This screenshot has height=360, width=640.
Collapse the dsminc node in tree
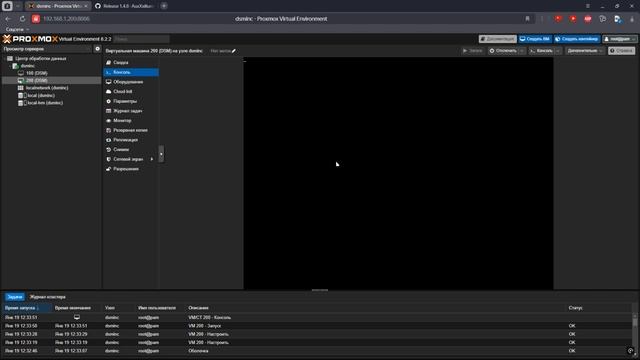coord(10,66)
